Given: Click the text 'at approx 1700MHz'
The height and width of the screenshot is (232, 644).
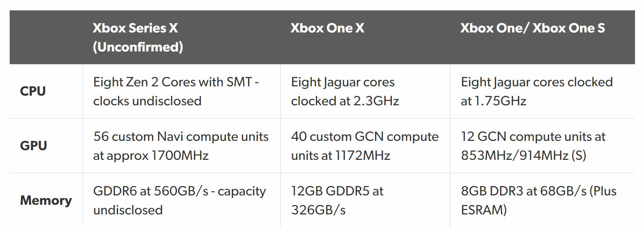Looking at the screenshot, I should [x=151, y=156].
